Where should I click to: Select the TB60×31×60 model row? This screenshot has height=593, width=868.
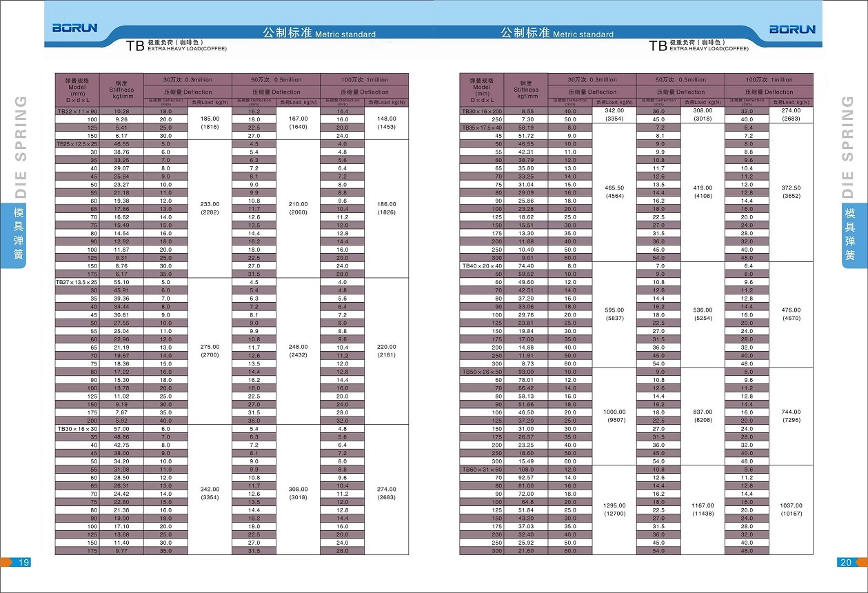coord(482,470)
